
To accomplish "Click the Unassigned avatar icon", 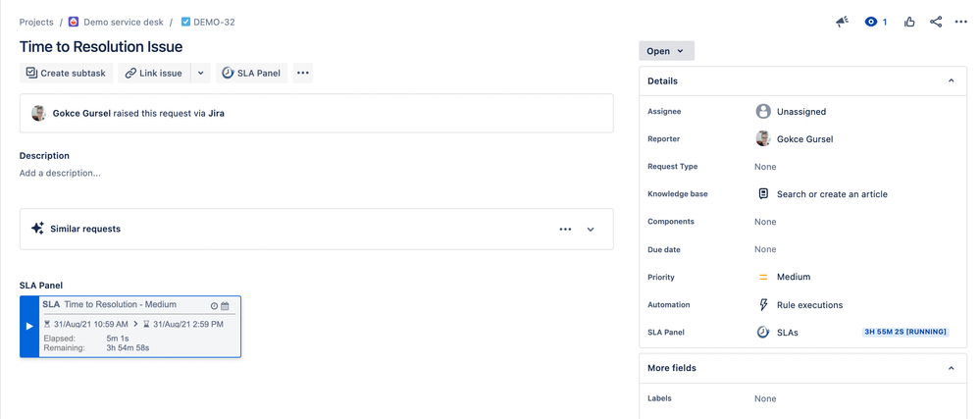I will pyautogui.click(x=762, y=111).
